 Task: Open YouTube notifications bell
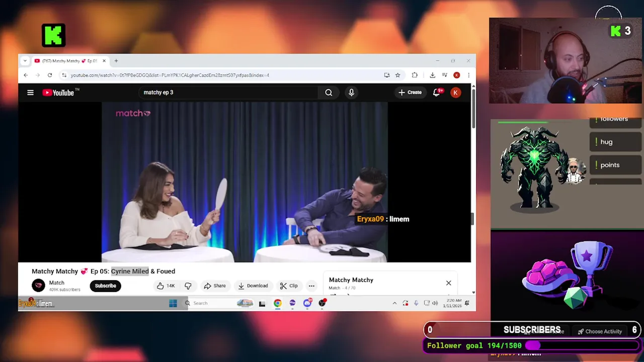point(436,93)
